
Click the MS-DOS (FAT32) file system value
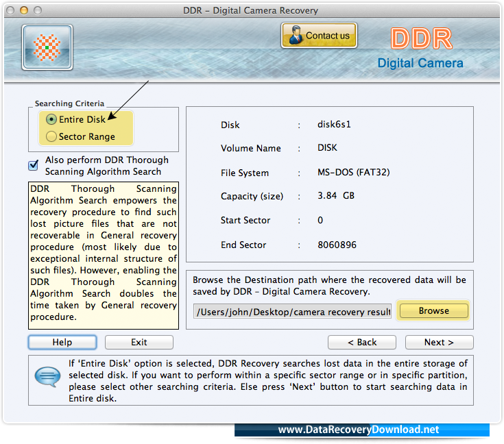[354, 172]
